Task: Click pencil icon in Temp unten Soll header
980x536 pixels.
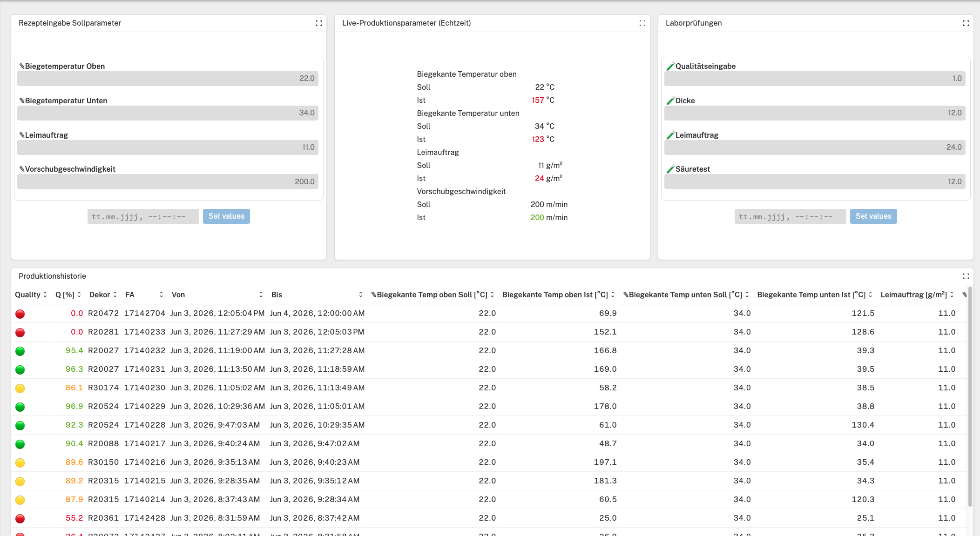Action: (x=626, y=295)
